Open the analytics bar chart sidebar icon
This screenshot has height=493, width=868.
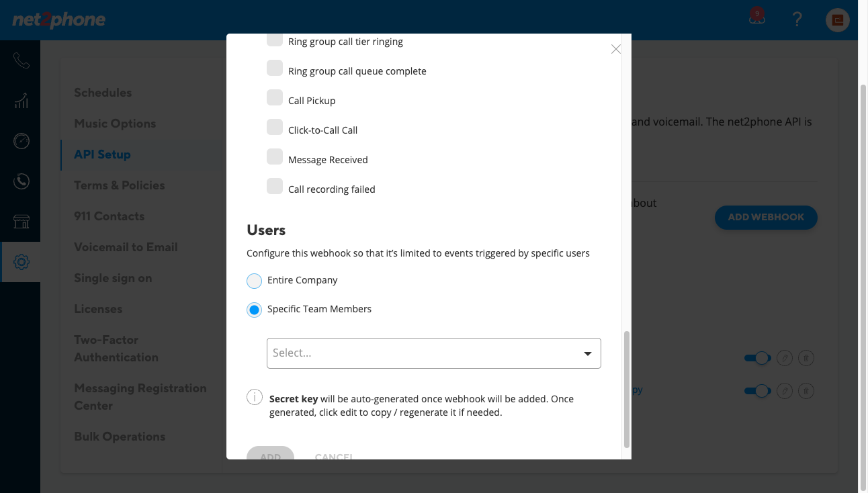pos(21,101)
